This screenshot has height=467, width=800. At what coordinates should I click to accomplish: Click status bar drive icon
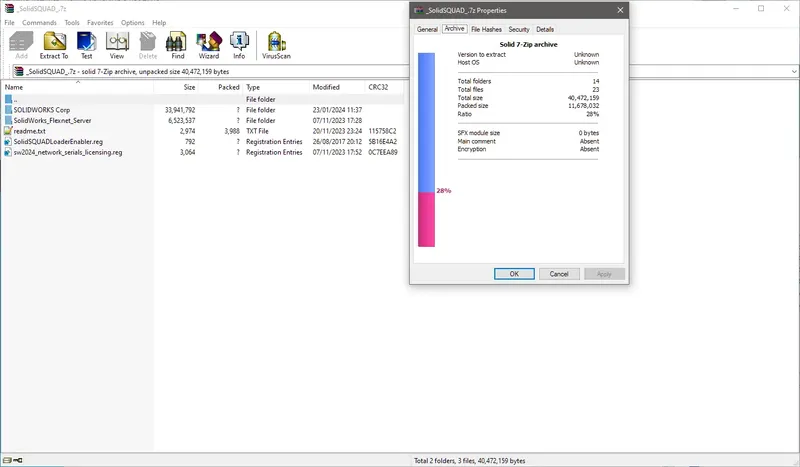7,460
